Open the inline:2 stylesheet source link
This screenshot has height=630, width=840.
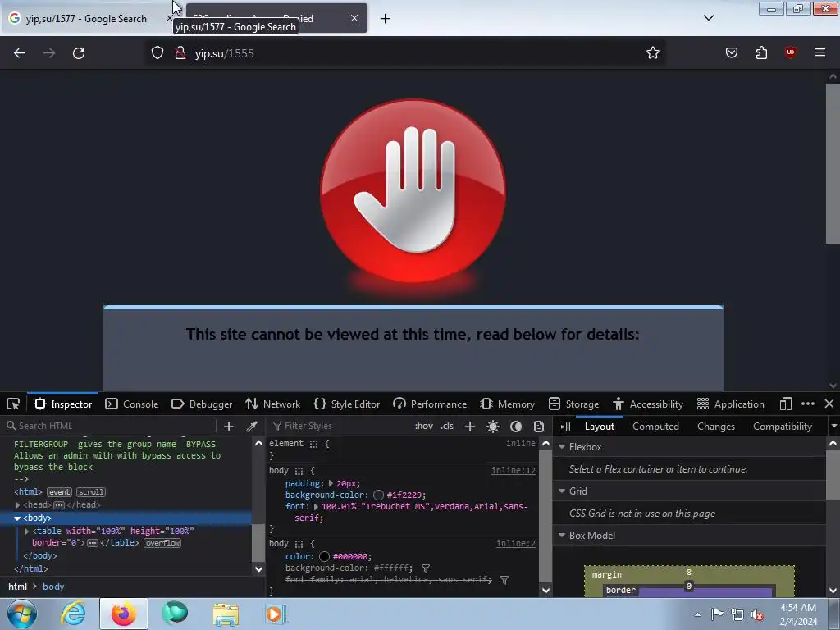coord(516,544)
